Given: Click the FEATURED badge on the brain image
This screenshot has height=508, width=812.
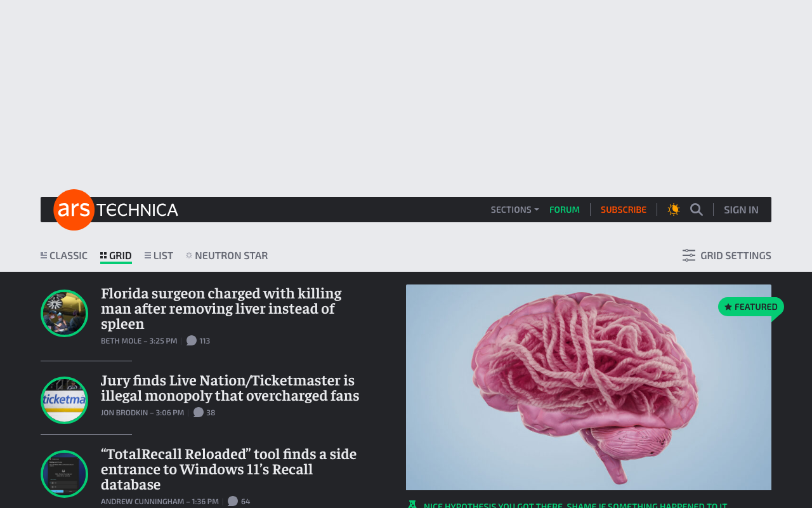Looking at the screenshot, I should 750,306.
